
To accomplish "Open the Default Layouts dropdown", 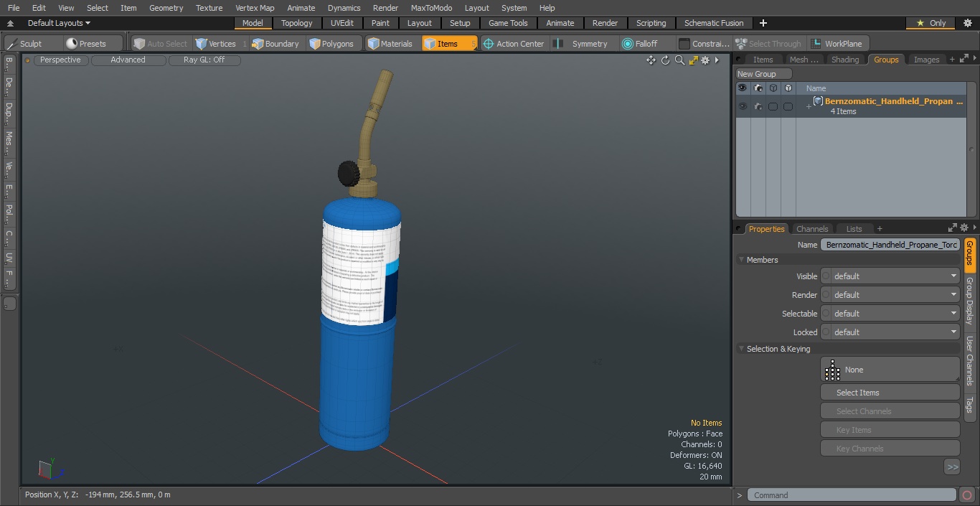I will (x=59, y=23).
